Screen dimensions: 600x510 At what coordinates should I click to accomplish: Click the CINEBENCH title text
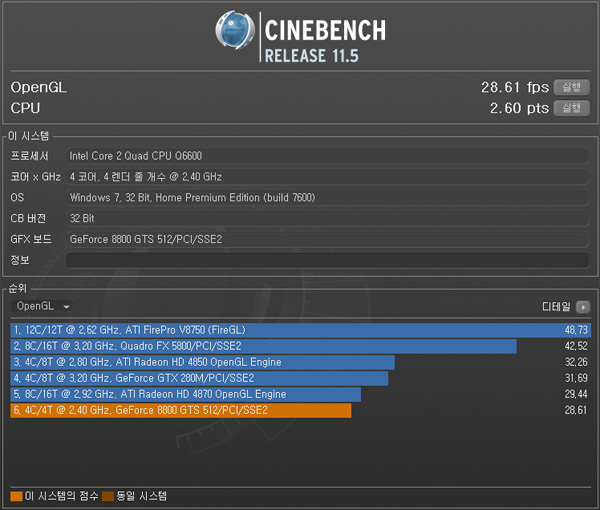click(325, 30)
